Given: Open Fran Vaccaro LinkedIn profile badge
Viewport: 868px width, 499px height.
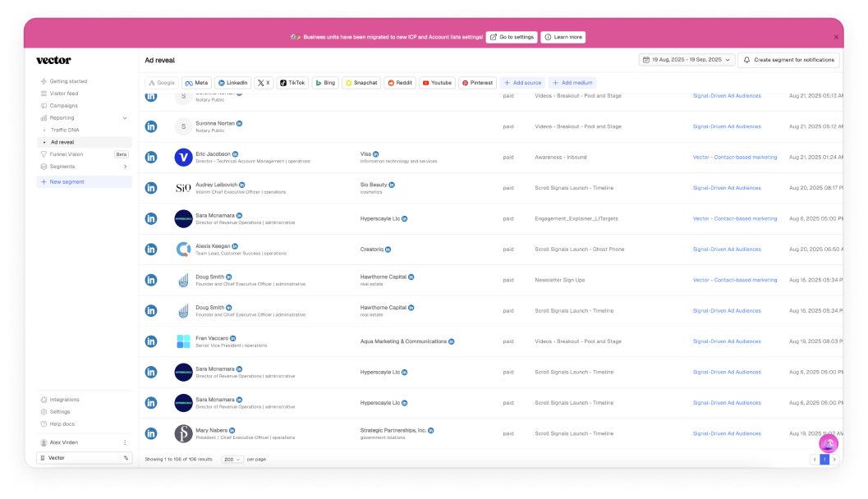Looking at the screenshot, I should coord(233,339).
